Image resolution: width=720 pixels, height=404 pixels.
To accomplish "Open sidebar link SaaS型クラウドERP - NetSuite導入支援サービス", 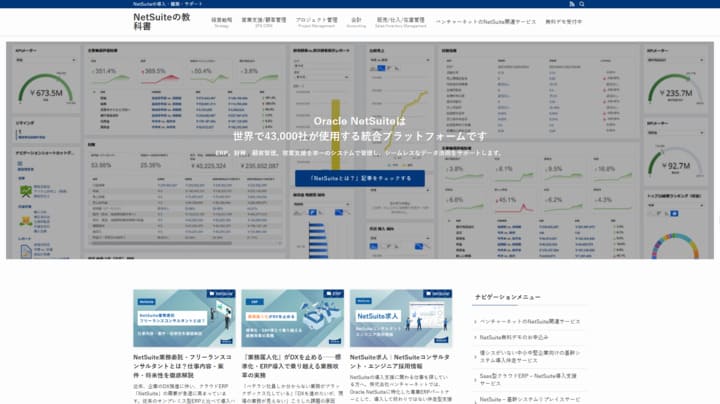I will (x=528, y=379).
